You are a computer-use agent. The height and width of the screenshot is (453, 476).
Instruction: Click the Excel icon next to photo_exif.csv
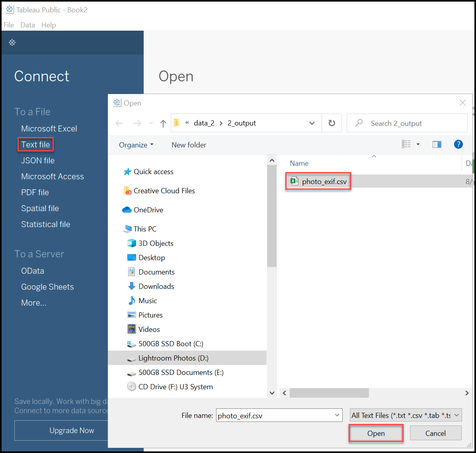pyautogui.click(x=295, y=181)
